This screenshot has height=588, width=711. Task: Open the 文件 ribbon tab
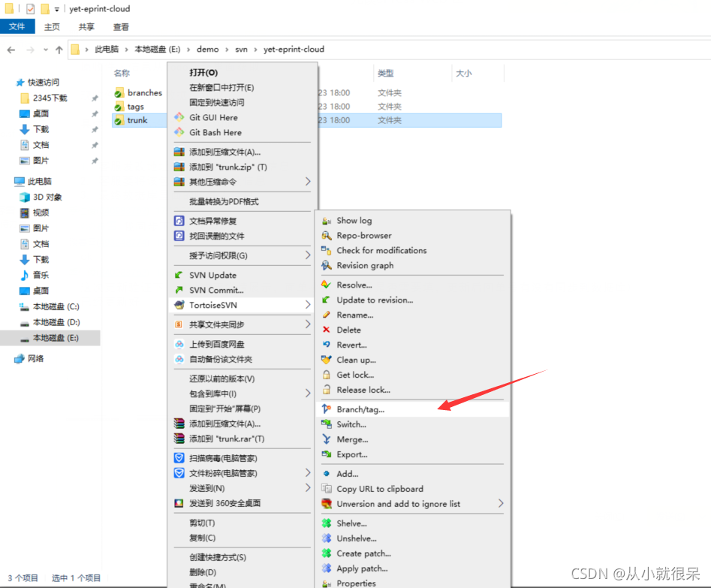coord(17,26)
